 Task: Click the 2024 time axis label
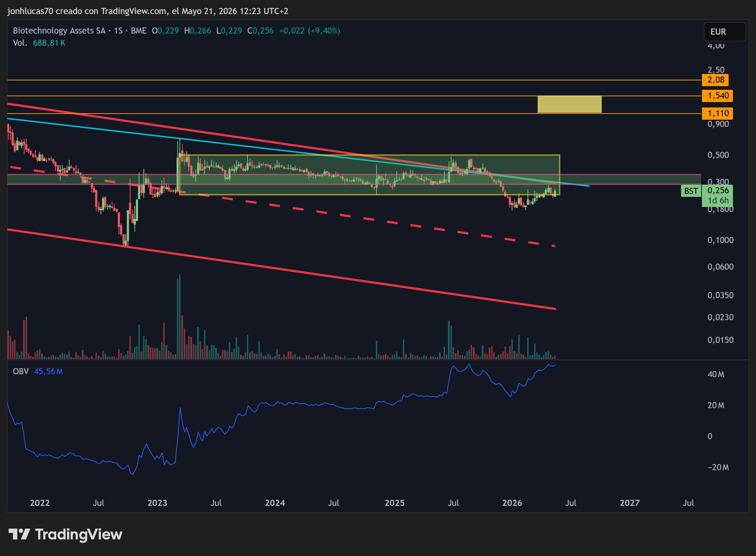click(275, 503)
